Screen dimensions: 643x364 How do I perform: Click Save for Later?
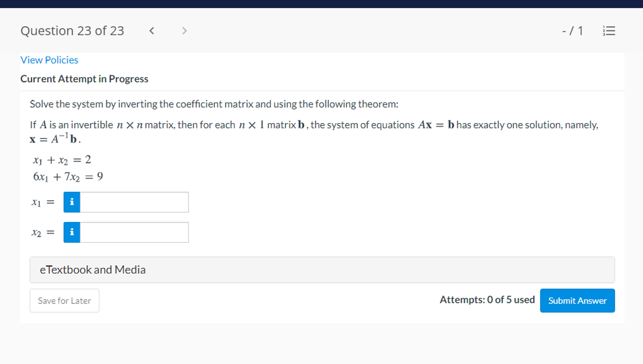pyautogui.click(x=64, y=301)
